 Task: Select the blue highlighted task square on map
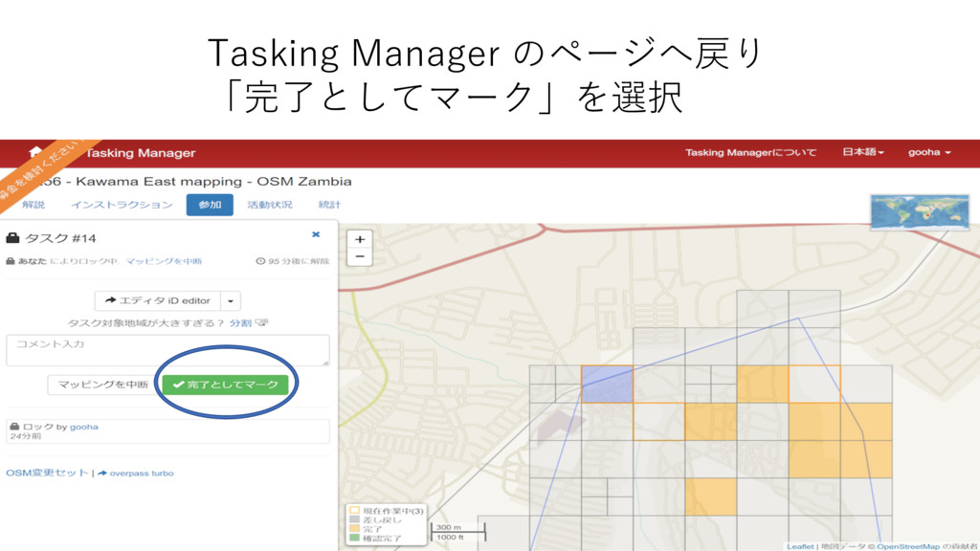[607, 385]
